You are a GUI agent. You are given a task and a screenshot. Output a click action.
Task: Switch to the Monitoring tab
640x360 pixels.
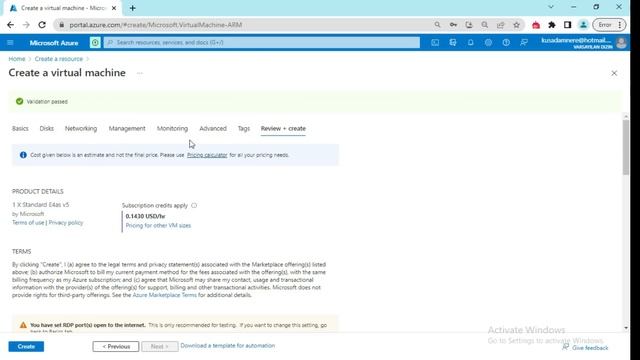tap(172, 128)
